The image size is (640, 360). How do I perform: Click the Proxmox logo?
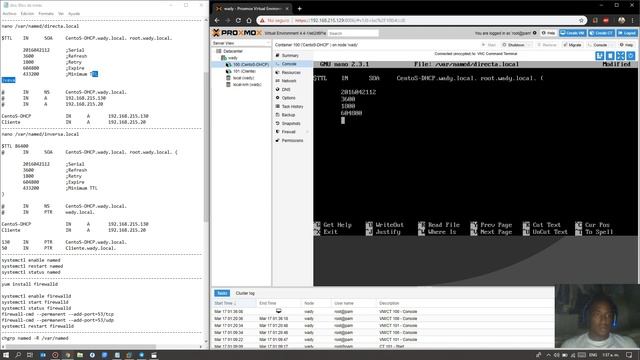click(x=237, y=33)
